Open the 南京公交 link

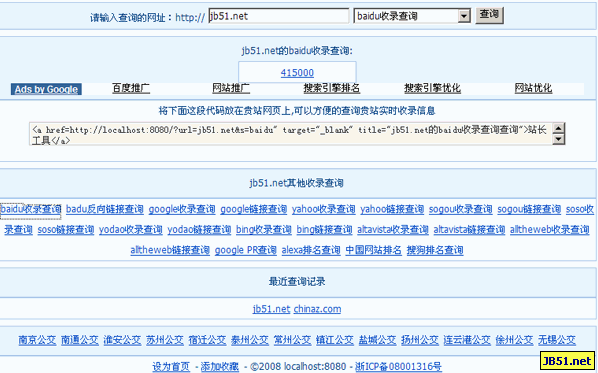coord(37,340)
